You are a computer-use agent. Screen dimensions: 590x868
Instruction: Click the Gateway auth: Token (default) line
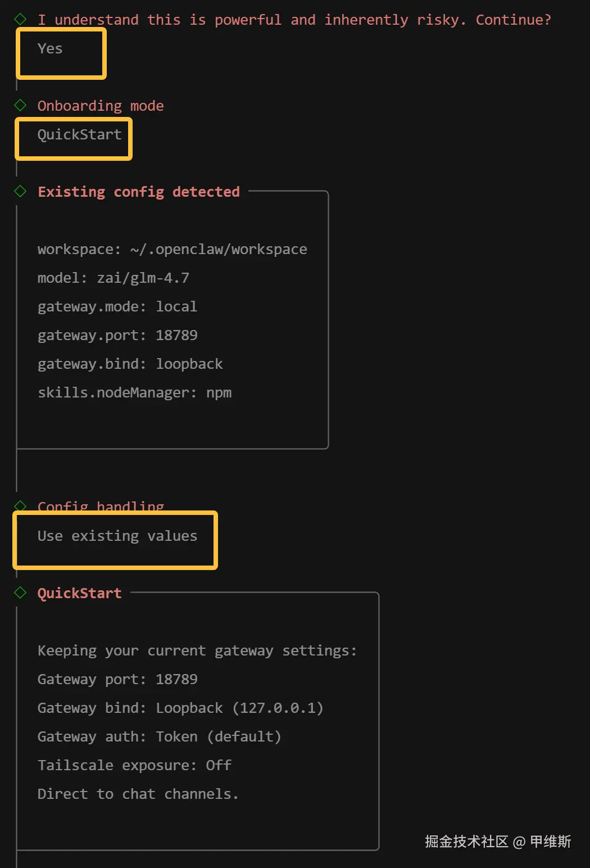point(159,737)
